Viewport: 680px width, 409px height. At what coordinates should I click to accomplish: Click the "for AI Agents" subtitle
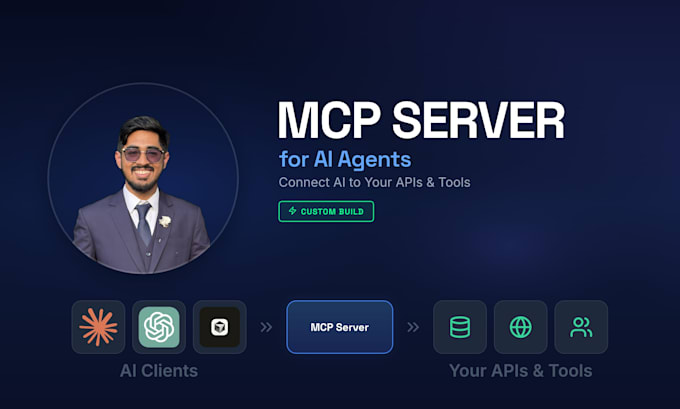click(x=345, y=159)
